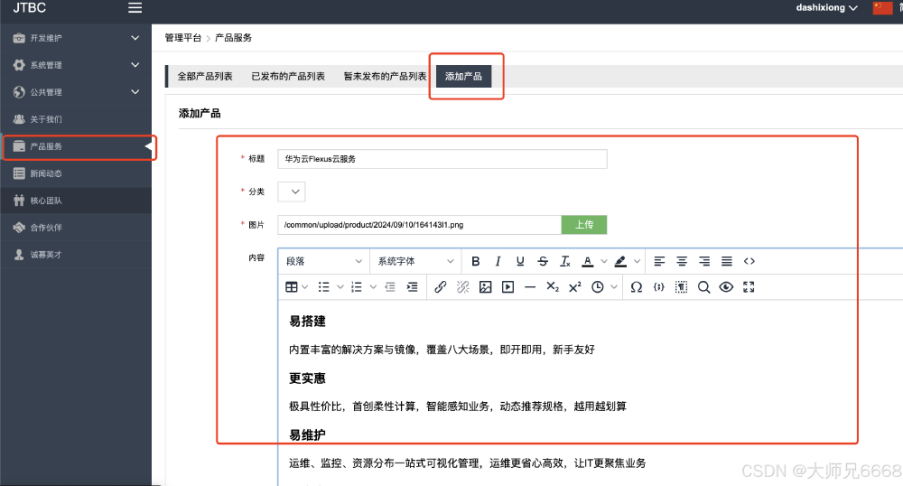Open 新闻动态 in the sidebar
The height and width of the screenshot is (486, 903).
coord(76,173)
